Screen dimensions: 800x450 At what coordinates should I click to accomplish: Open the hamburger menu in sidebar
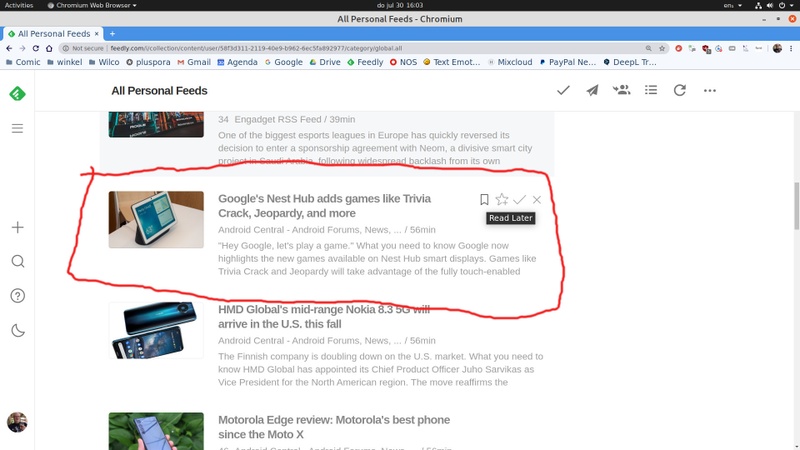[x=17, y=128]
